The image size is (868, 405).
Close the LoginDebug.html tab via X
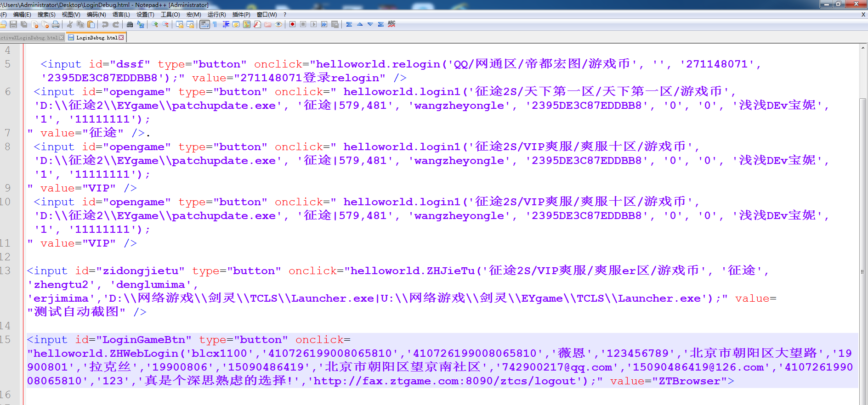(121, 38)
